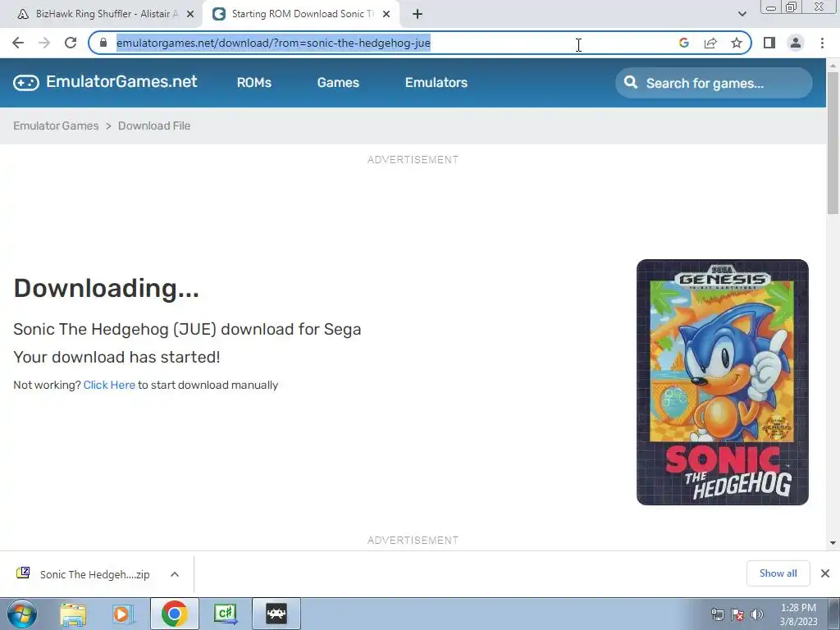
Task: Open the ROMs menu
Action: pyautogui.click(x=254, y=83)
